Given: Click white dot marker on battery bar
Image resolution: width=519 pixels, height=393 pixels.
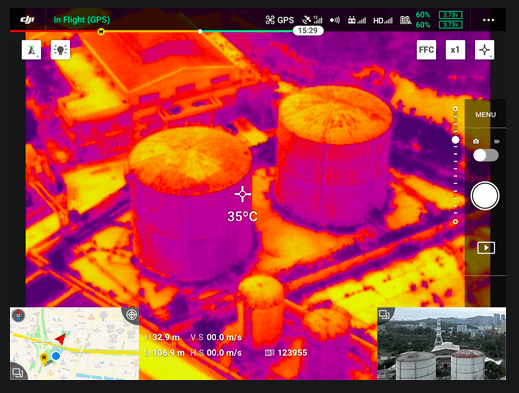Looking at the screenshot, I should [x=200, y=31].
